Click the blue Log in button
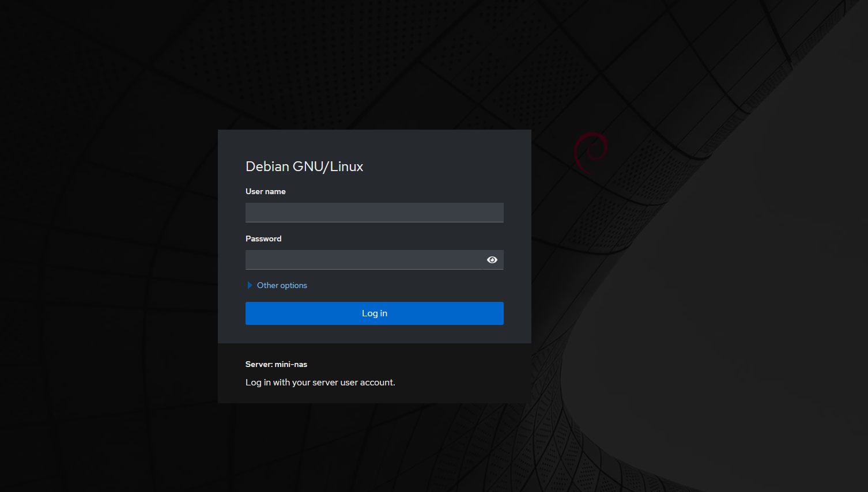 tap(374, 313)
